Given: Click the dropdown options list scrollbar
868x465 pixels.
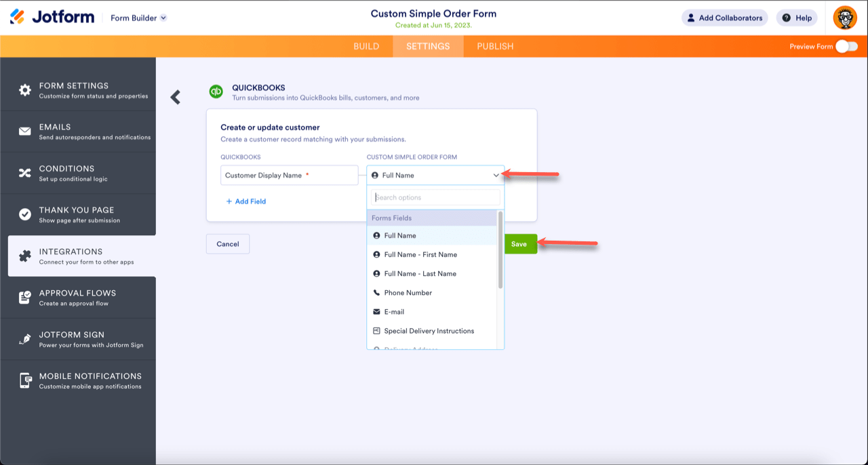Looking at the screenshot, I should coord(500,251).
